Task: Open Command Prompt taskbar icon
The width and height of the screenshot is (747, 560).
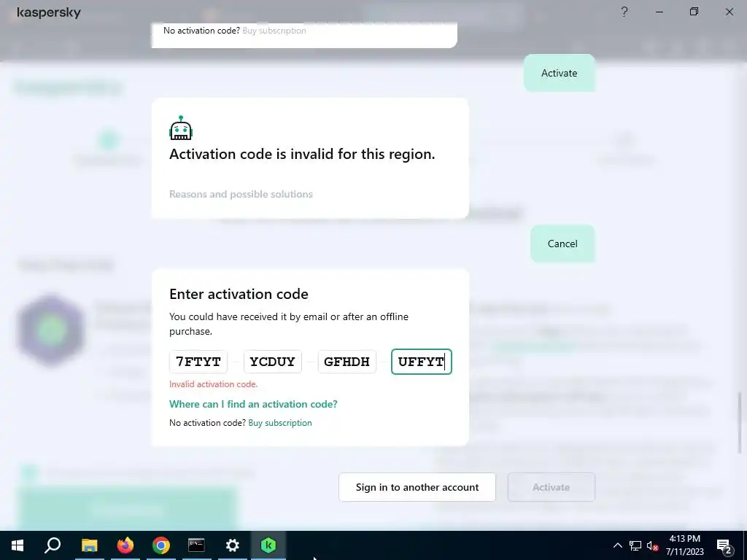Action: pos(196,545)
